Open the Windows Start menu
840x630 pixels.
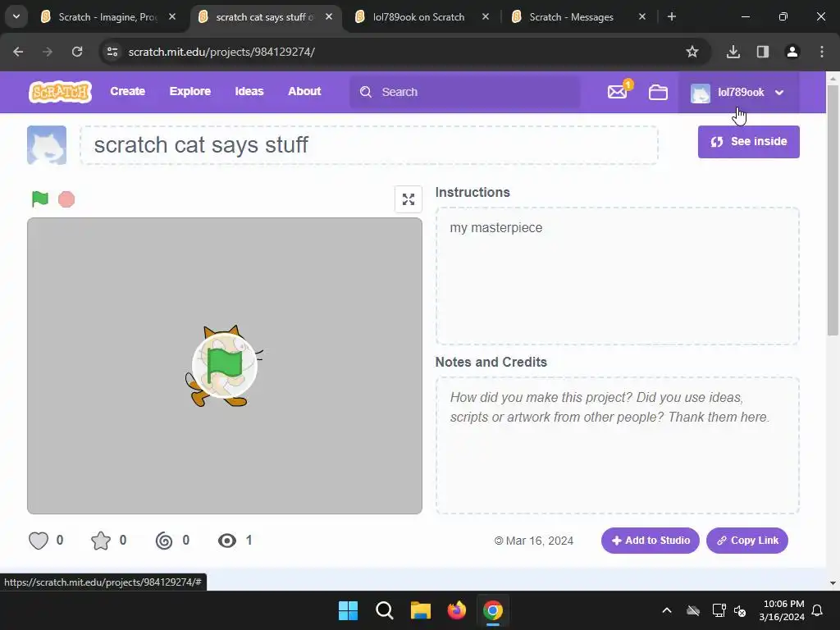348,610
